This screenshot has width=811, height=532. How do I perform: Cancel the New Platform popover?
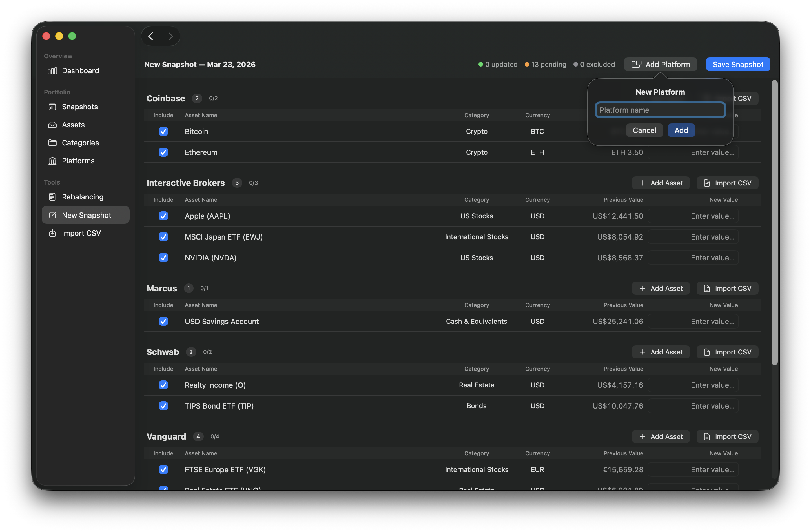pyautogui.click(x=644, y=130)
